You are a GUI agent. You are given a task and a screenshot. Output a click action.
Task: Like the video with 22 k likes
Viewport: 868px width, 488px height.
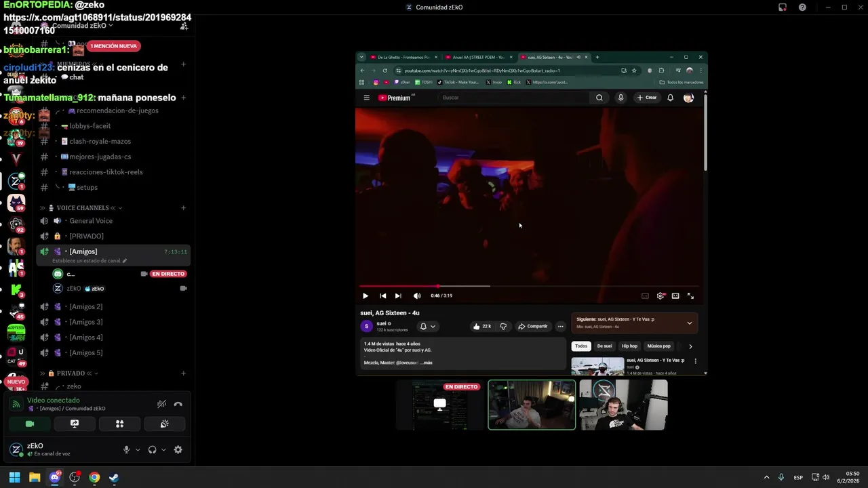482,326
